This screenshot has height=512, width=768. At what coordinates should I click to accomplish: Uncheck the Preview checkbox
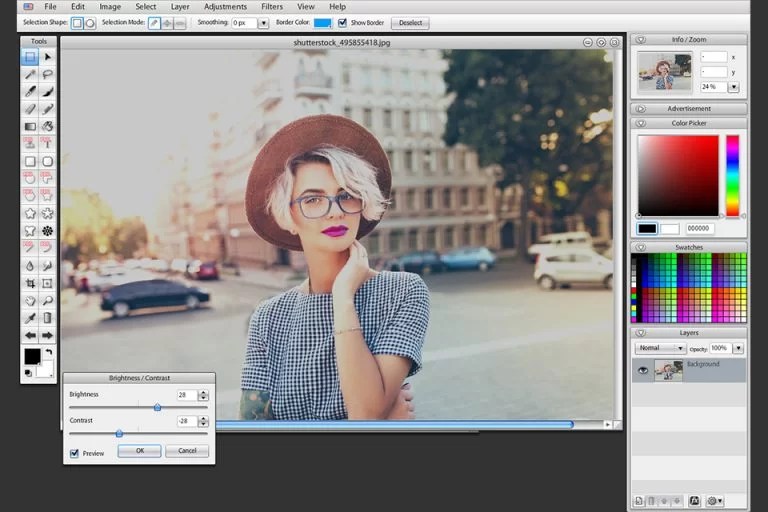75,453
